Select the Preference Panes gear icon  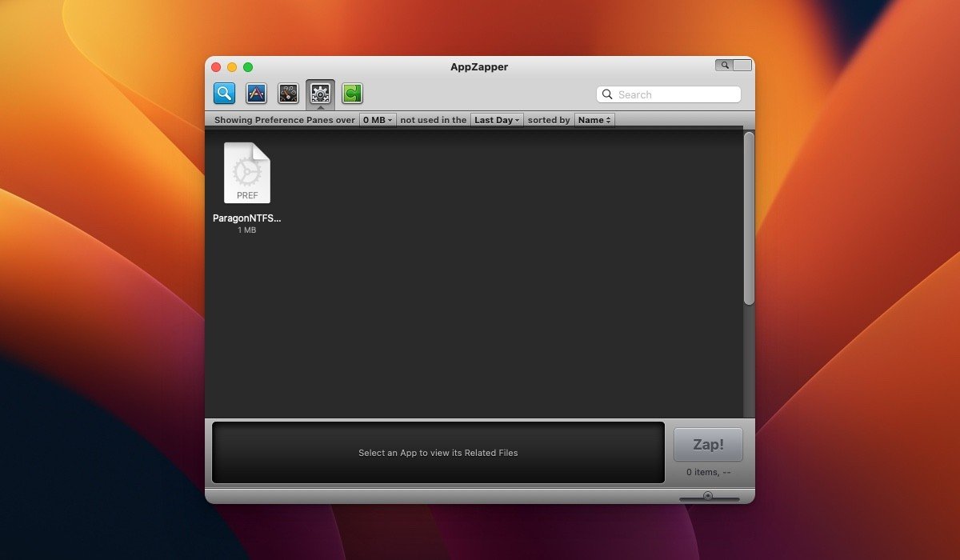320,94
